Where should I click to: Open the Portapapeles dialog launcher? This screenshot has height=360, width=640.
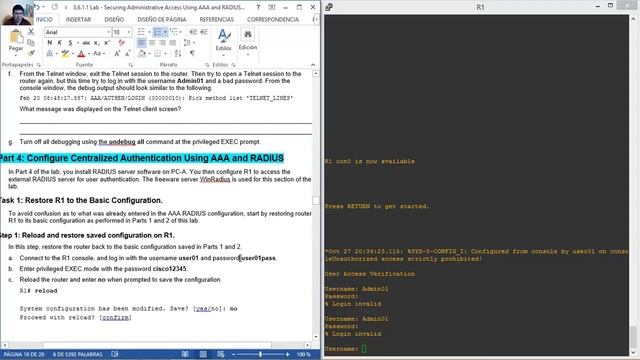pyautogui.click(x=38, y=65)
